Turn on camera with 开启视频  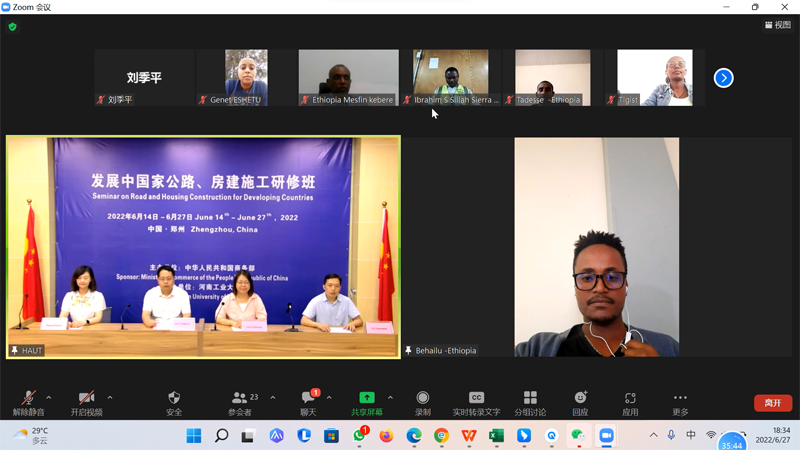[86, 402]
